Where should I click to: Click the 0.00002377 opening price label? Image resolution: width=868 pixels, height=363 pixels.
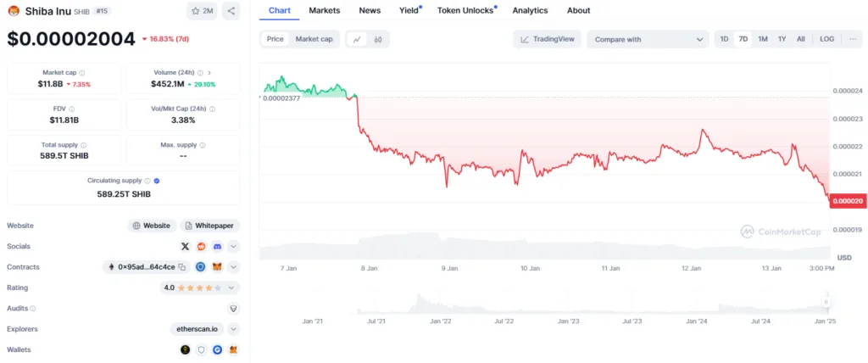[281, 98]
